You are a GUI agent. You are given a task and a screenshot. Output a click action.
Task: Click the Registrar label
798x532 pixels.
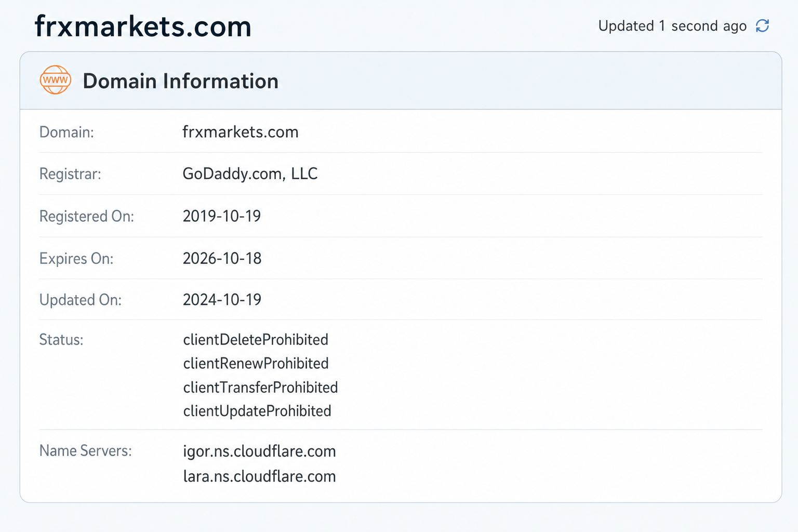pos(70,174)
